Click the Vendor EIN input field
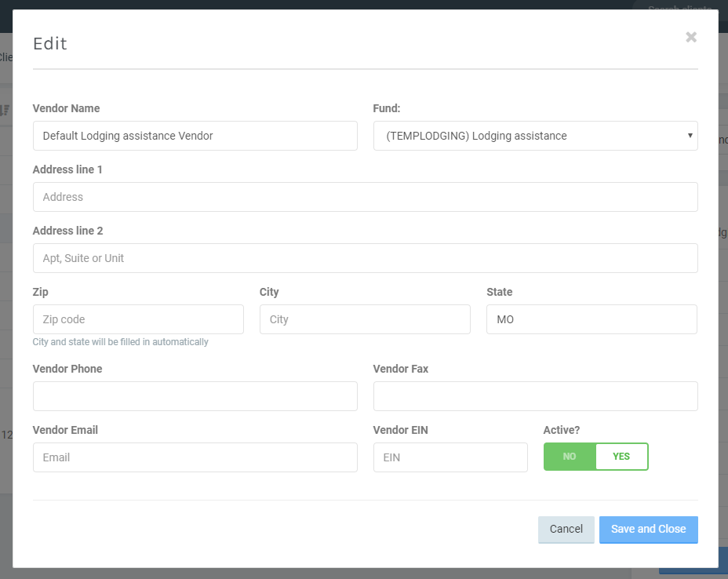 coord(450,457)
